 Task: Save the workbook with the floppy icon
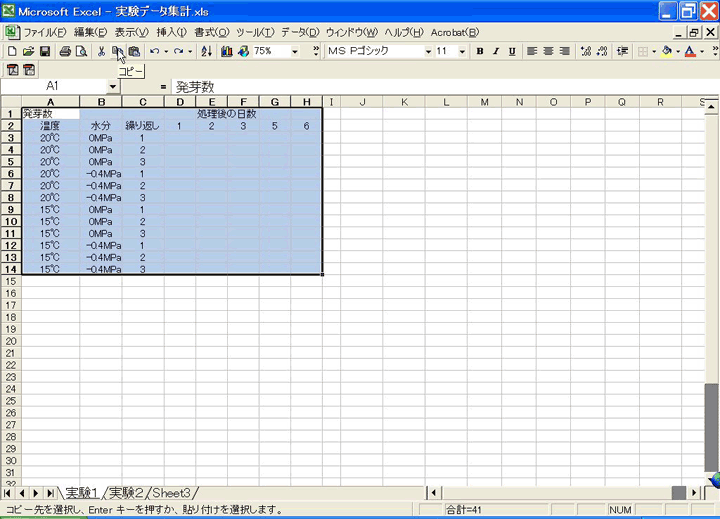[45, 51]
